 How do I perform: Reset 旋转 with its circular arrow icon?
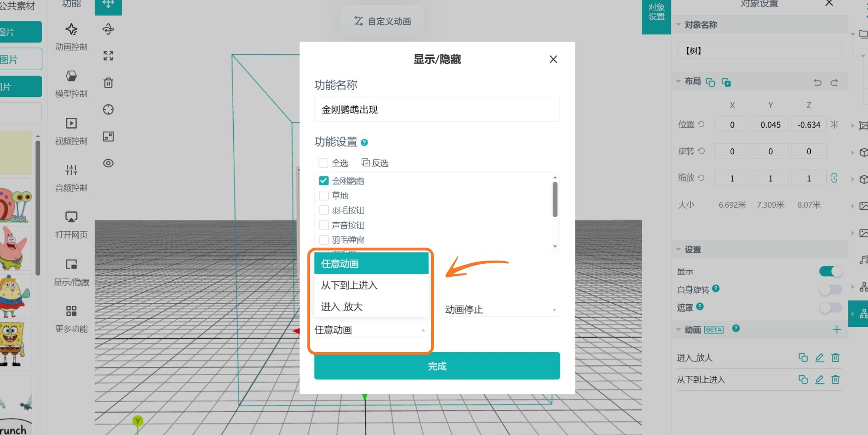pos(701,151)
